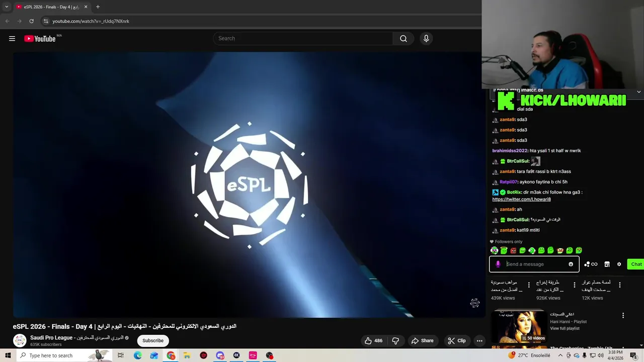Open the Saudi Pro League channel avatar
This screenshot has height=362, width=644.
click(20, 340)
